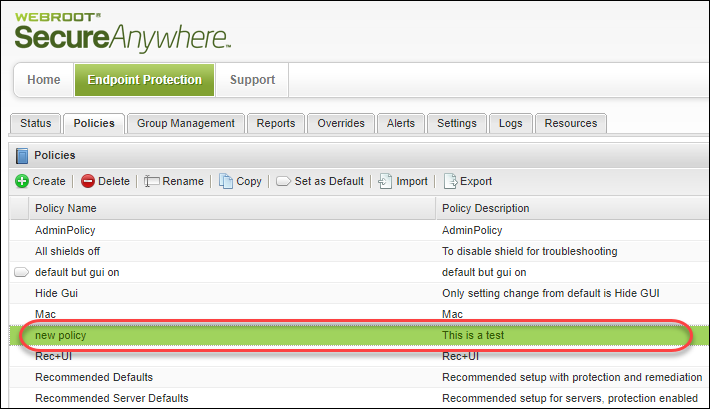Select the 'All shields off' policy name
The image size is (710, 409).
pos(67,251)
